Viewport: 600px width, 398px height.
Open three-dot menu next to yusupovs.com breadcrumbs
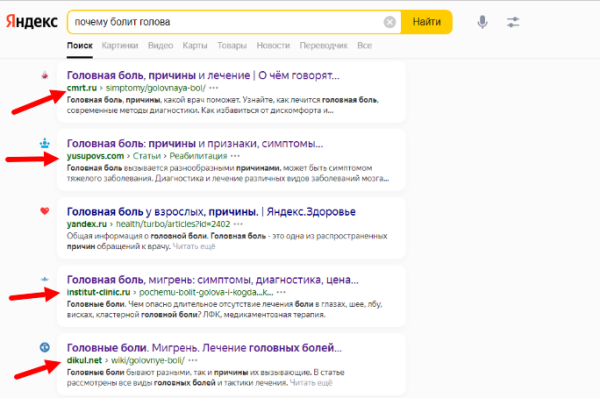pos(235,156)
